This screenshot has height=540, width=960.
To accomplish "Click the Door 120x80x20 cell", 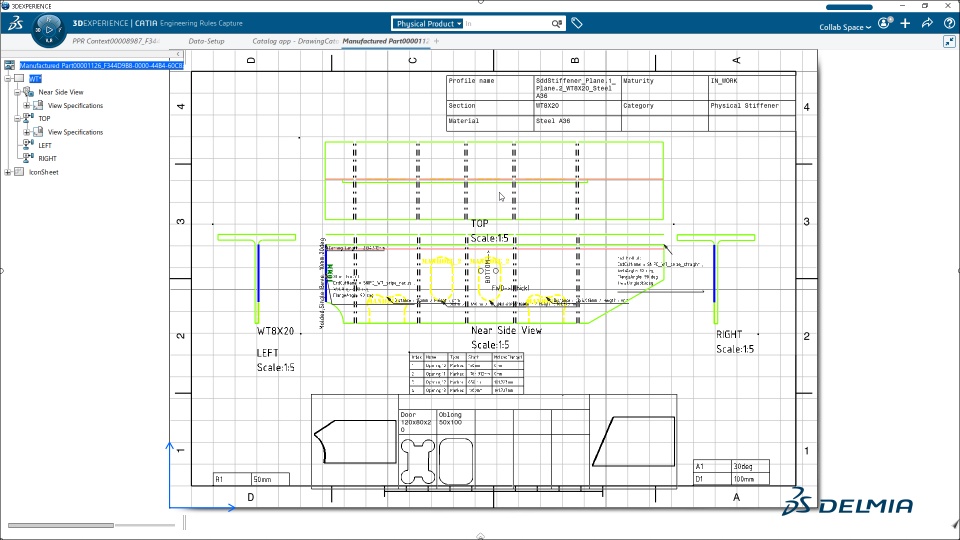I will (x=417, y=422).
